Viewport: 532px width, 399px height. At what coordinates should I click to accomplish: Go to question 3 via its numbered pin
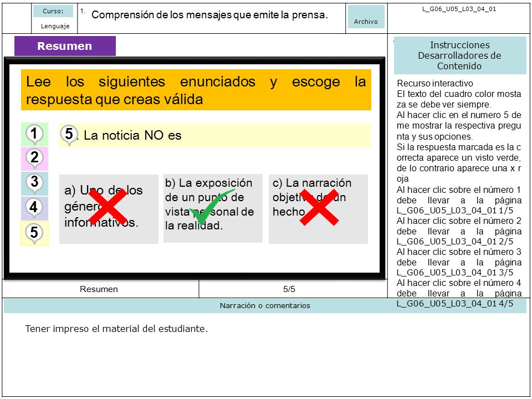coord(34,183)
